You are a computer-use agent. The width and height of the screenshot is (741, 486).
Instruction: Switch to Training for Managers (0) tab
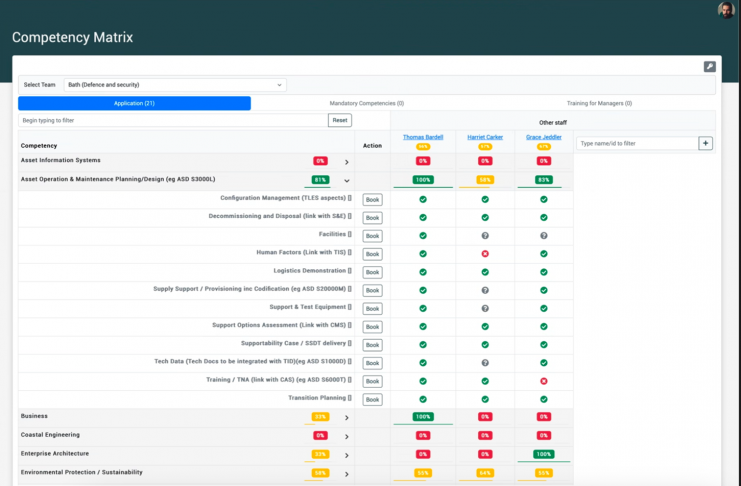[599, 103]
